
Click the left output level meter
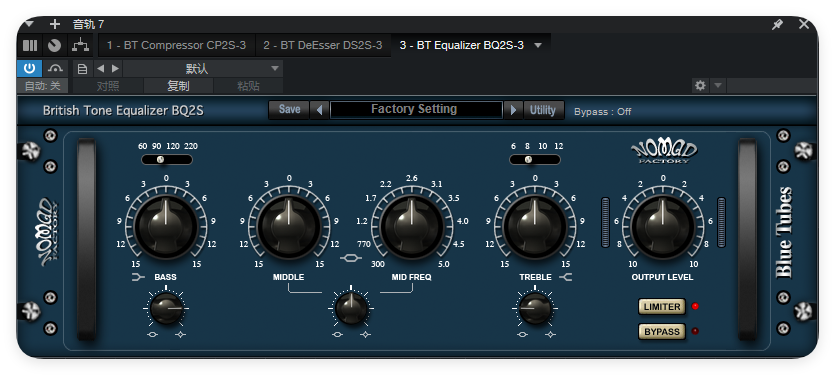pyautogui.click(x=605, y=222)
